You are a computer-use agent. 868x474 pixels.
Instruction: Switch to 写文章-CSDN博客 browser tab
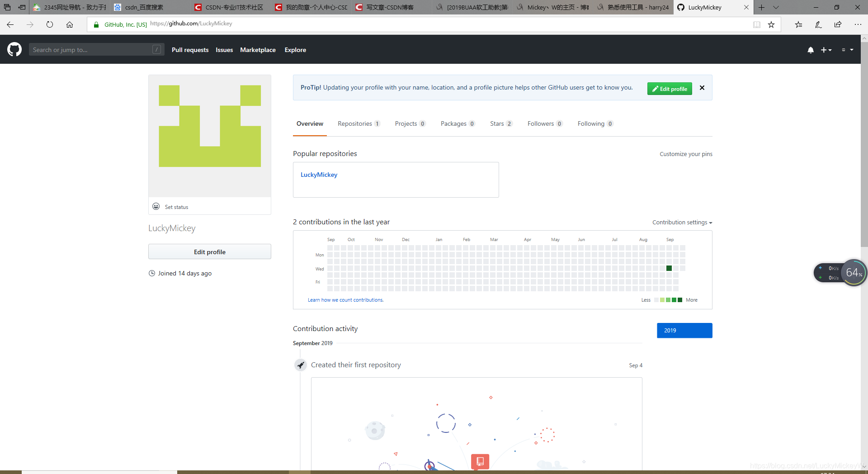coord(391,7)
